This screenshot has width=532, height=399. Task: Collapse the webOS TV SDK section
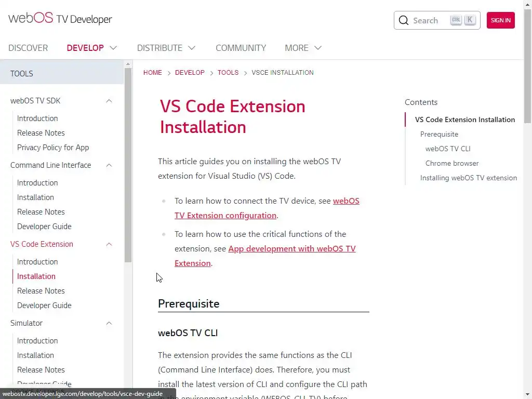click(x=109, y=101)
